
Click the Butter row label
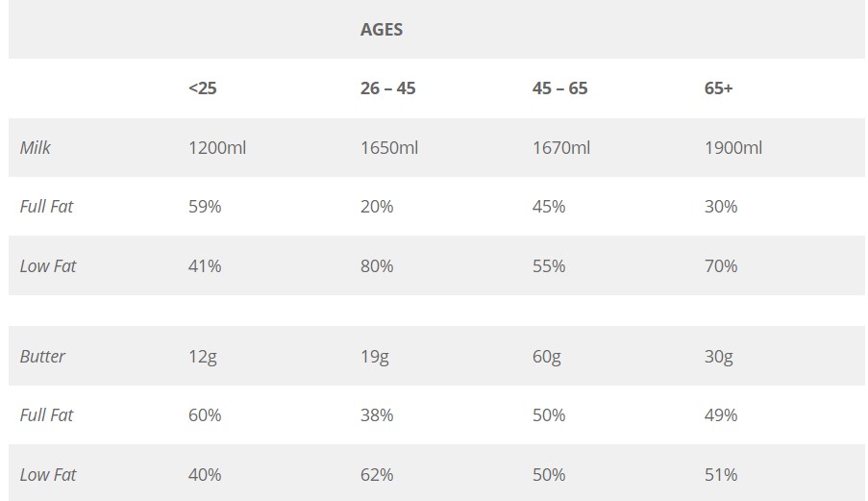(43, 357)
